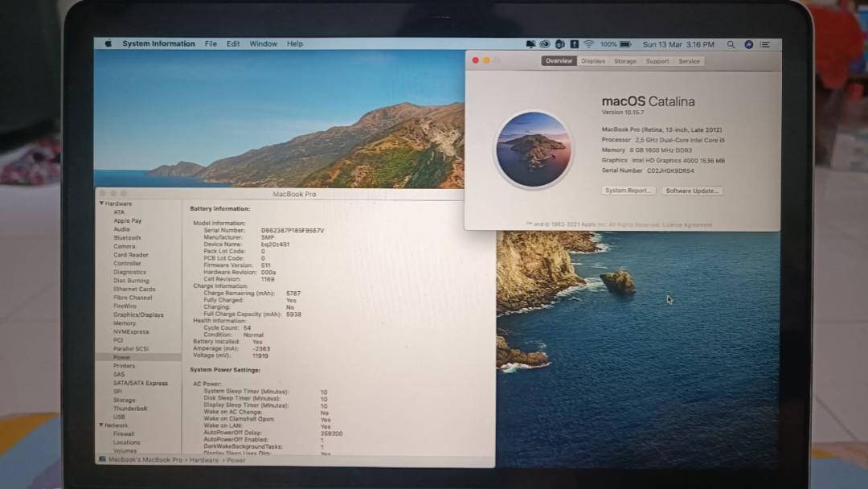Select Firewall under the Network section
The width and height of the screenshot is (868, 489).
click(125, 434)
